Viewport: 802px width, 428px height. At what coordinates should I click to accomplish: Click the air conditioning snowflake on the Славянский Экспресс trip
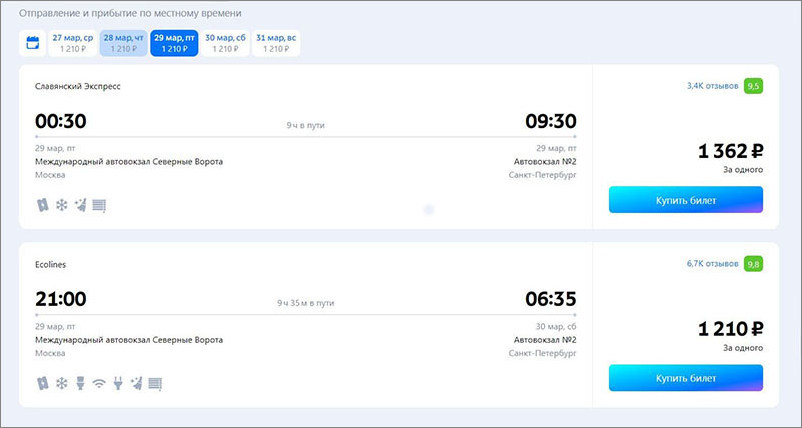point(61,206)
